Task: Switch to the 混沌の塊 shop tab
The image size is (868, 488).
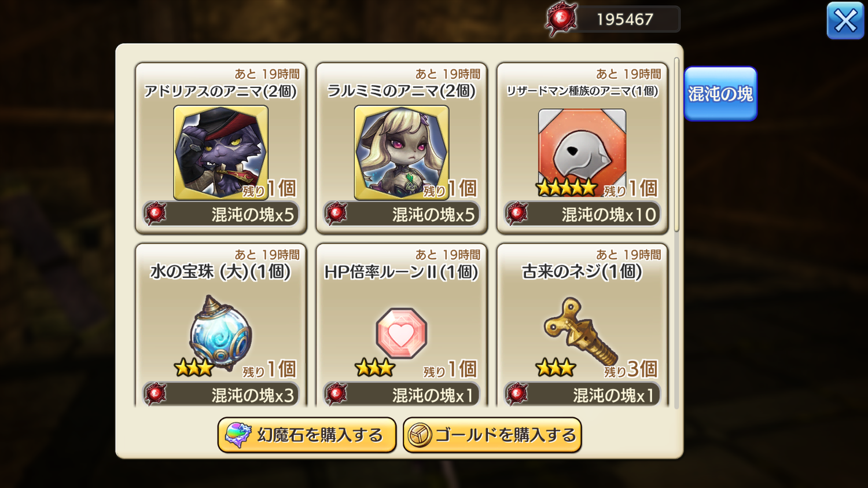Action: pos(720,94)
